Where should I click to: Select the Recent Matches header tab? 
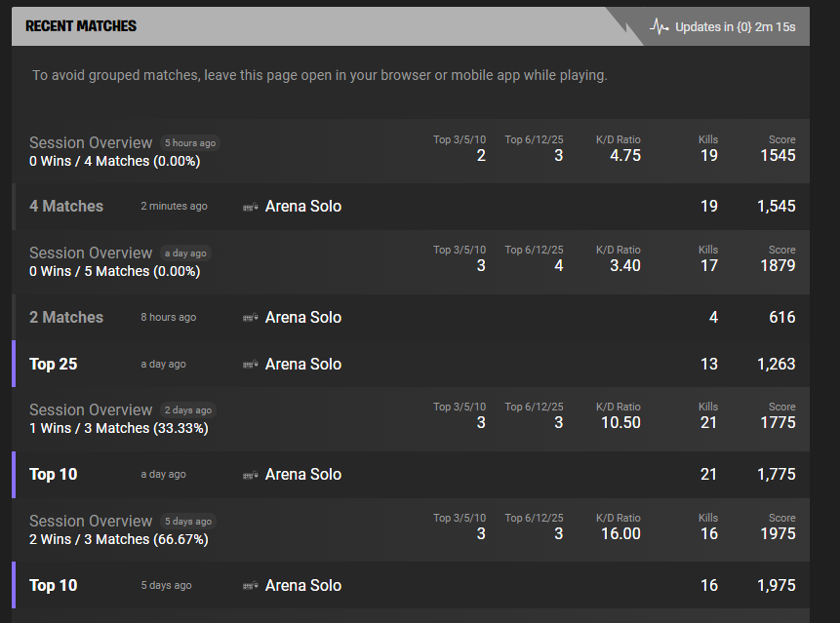tap(81, 26)
